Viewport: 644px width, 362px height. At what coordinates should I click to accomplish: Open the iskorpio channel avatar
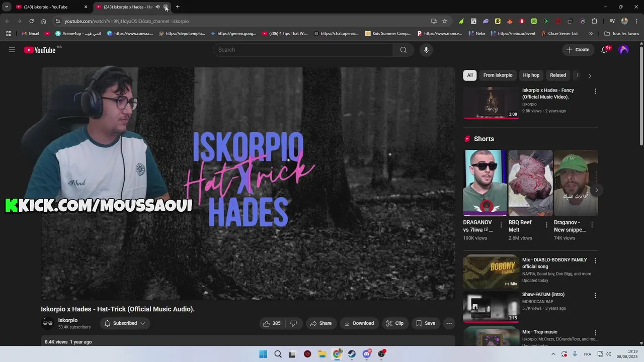pyautogui.click(x=48, y=323)
